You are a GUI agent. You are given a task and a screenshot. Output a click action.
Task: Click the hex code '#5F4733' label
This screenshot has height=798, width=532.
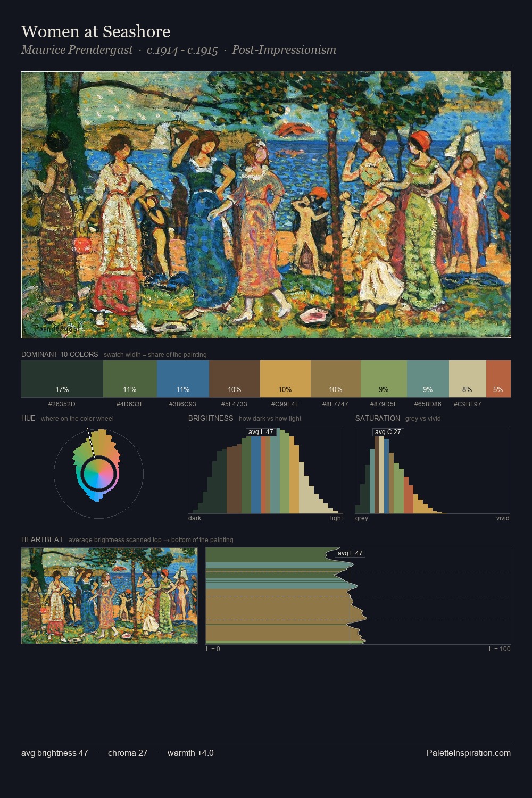pyautogui.click(x=234, y=404)
